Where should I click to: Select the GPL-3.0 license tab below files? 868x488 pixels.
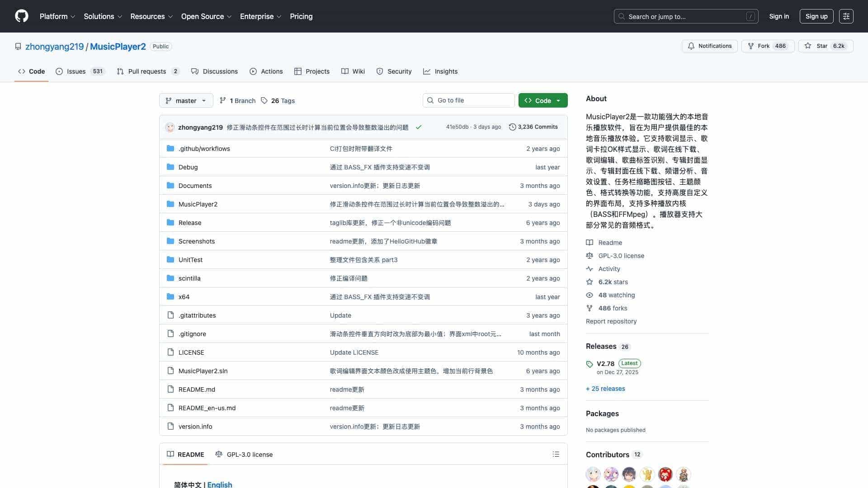(x=244, y=454)
